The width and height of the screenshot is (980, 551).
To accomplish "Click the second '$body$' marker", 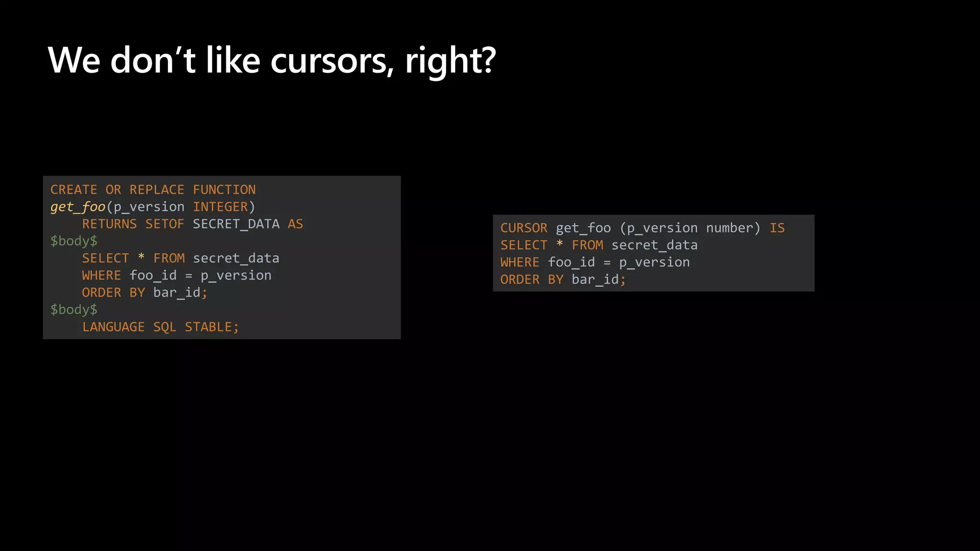I will click(x=74, y=310).
